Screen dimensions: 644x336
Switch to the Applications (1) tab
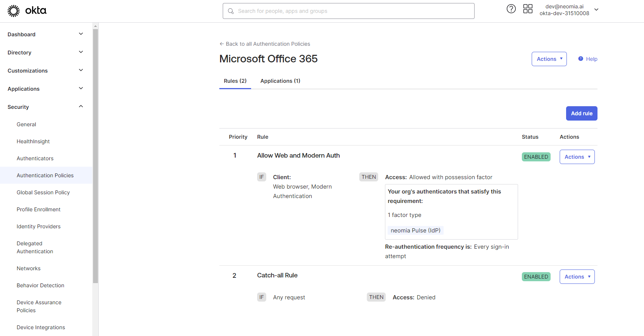[280, 81]
